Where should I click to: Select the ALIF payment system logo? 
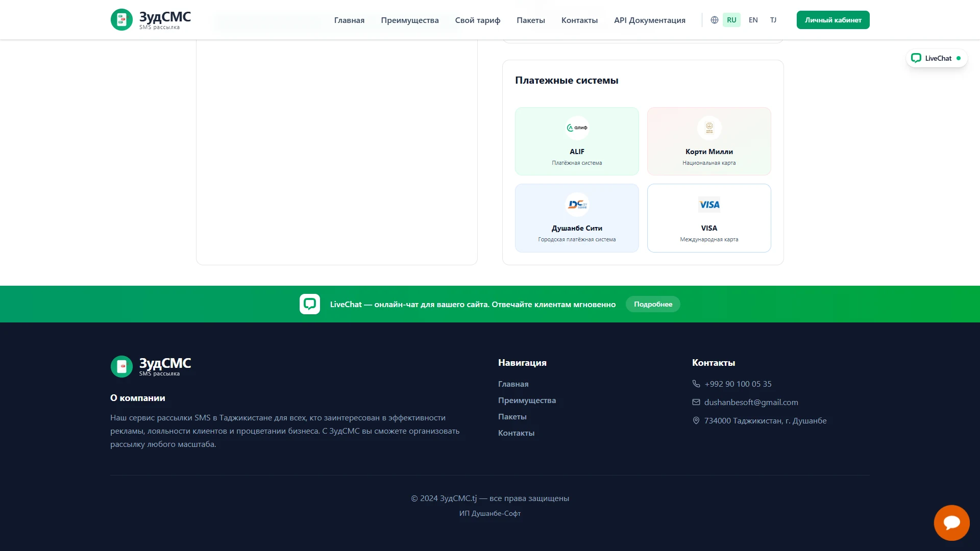point(577,128)
